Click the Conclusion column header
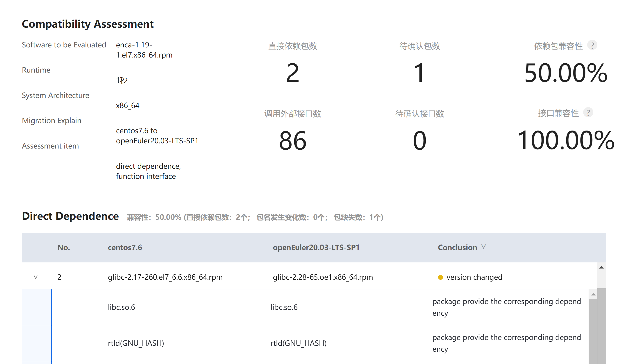The width and height of the screenshot is (632, 364). coord(457,247)
